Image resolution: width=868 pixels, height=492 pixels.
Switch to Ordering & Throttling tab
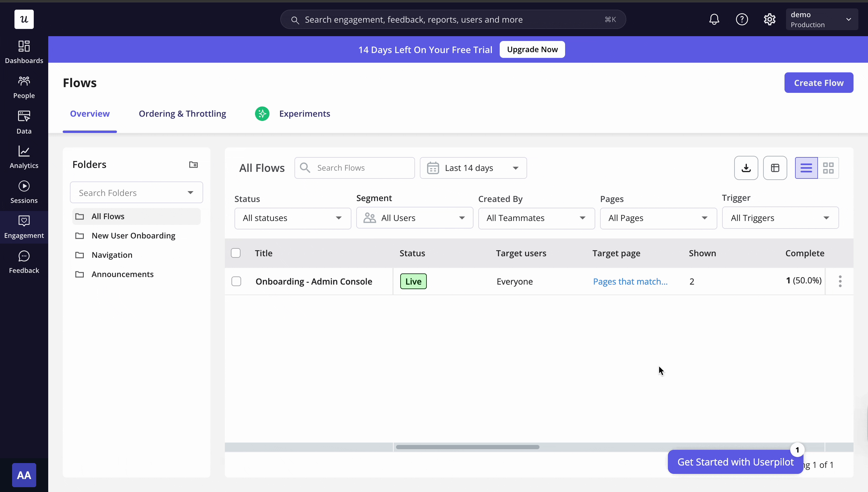click(x=182, y=114)
